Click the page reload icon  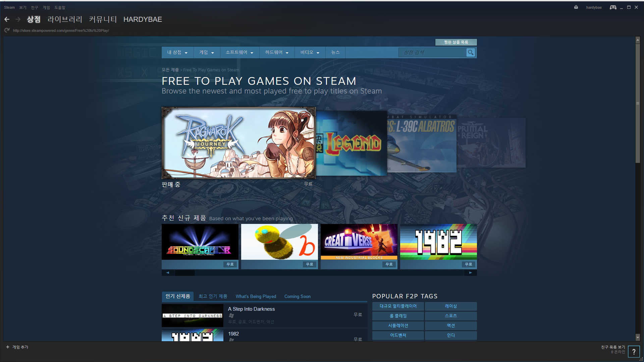(7, 30)
